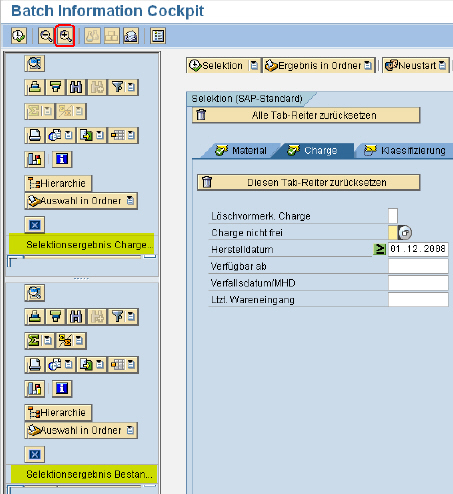Viewport: 453px width, 494px height.
Task: Click the zoom out magnifier icon
Action: pyautogui.click(x=45, y=36)
